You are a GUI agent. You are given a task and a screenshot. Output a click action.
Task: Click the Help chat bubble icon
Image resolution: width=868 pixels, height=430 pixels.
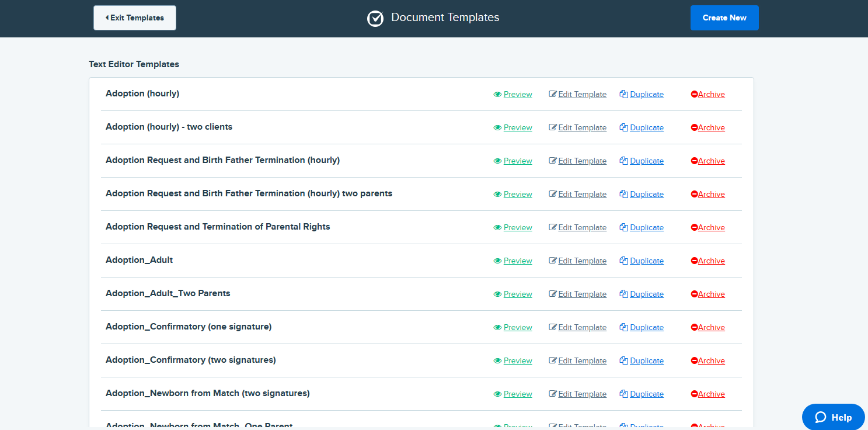point(821,417)
